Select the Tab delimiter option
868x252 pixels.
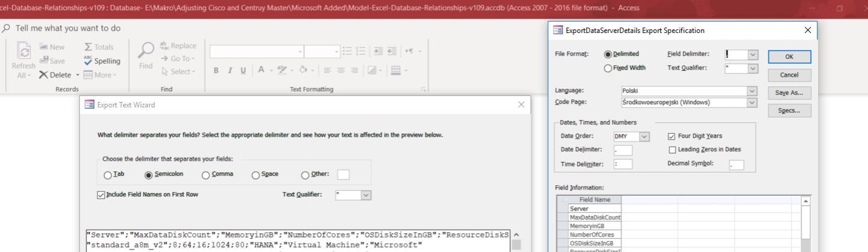(x=109, y=175)
